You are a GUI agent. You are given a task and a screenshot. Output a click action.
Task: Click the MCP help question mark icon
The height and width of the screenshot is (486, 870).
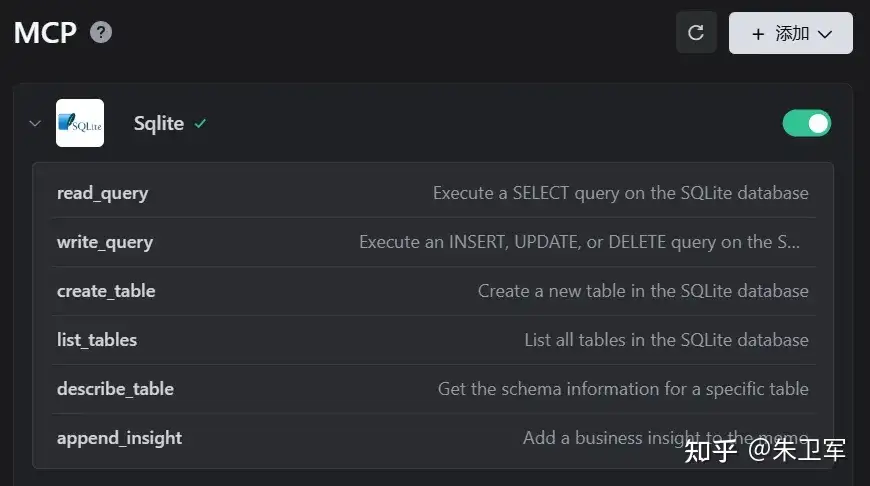click(101, 32)
